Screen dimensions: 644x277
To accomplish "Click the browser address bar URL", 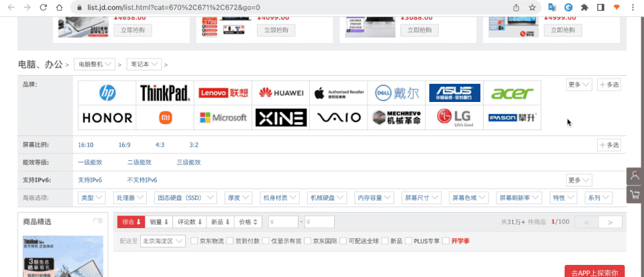I will pos(173,7).
